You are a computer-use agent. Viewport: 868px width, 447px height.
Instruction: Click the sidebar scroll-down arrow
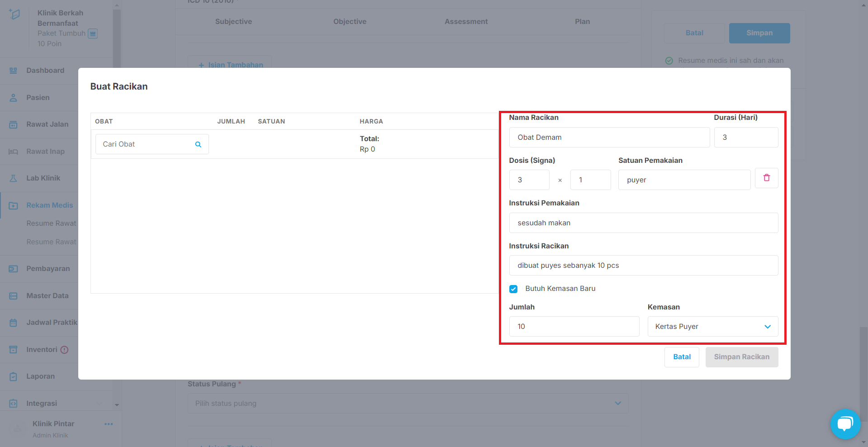point(117,405)
